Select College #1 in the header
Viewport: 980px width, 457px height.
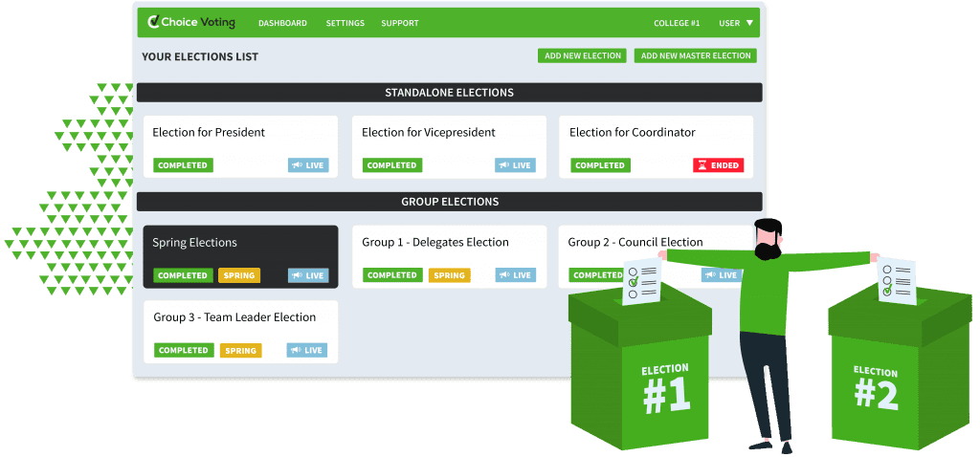677,23
